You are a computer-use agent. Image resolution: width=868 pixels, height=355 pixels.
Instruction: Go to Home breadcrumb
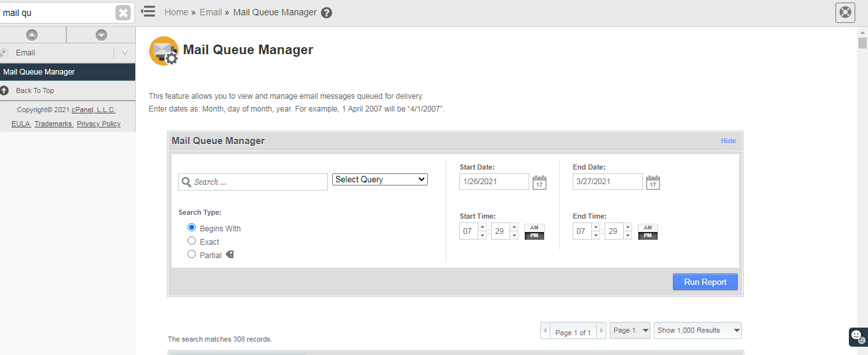tap(176, 12)
